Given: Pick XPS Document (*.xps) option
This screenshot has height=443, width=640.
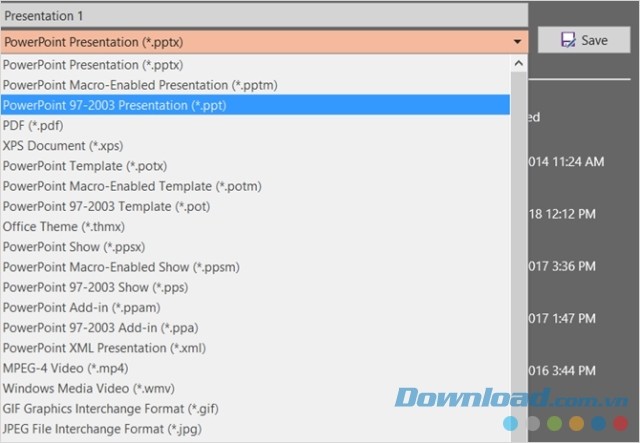Looking at the screenshot, I should point(256,146).
